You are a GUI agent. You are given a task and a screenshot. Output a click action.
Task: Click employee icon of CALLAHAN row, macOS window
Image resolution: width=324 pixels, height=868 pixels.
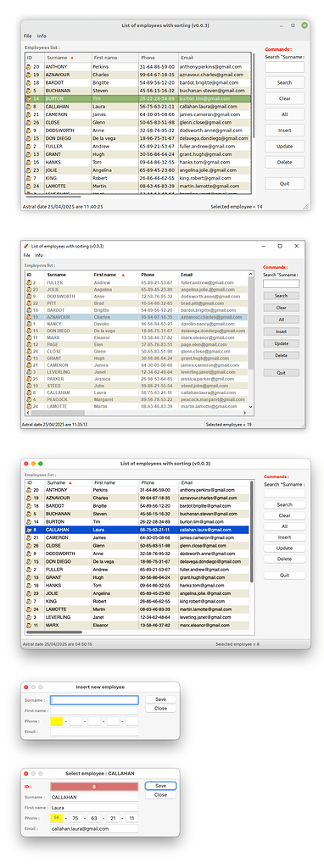29,530
